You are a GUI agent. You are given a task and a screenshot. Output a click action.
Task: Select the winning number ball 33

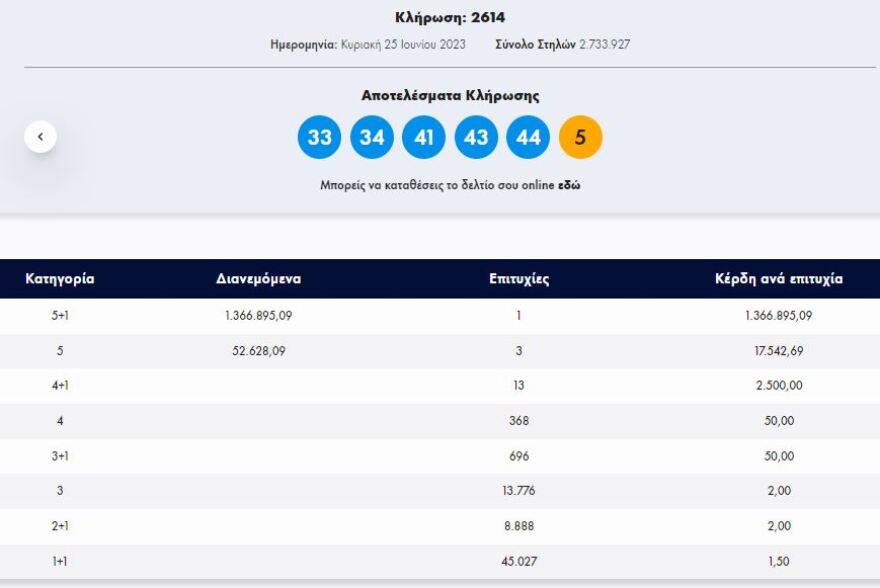pos(318,137)
